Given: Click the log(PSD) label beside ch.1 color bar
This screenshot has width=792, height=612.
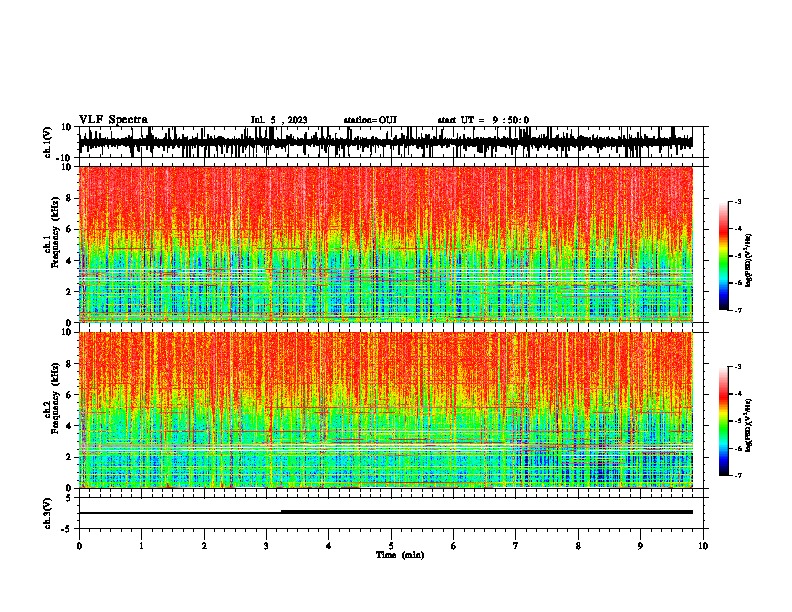Looking at the screenshot, I should coord(749,260).
